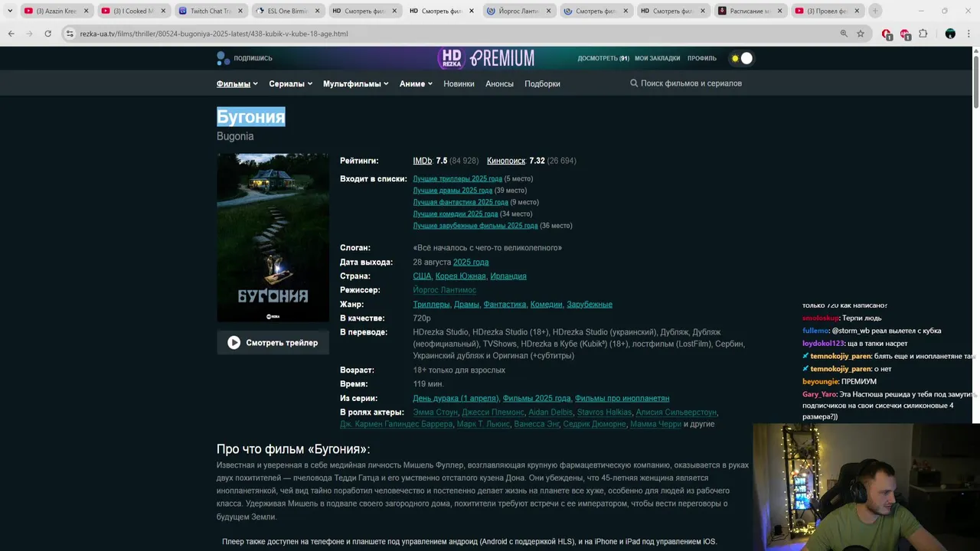Click the Бугония movie poster

tap(273, 237)
